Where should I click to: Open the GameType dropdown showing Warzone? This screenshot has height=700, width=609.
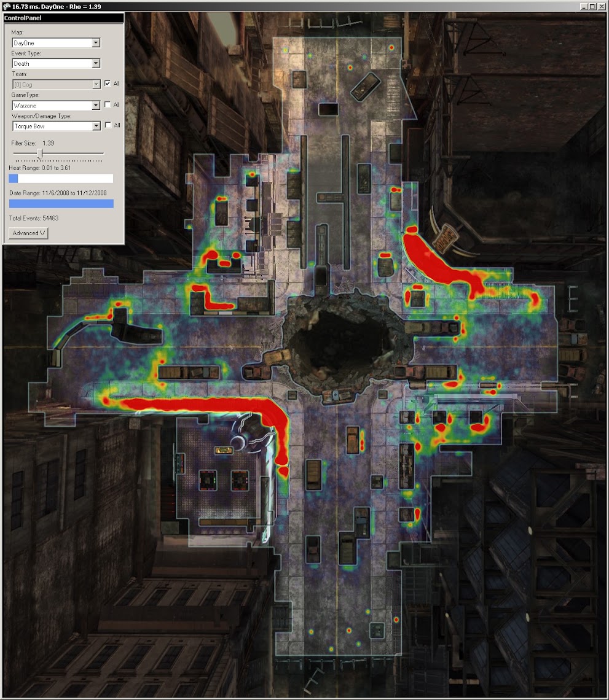(56, 106)
